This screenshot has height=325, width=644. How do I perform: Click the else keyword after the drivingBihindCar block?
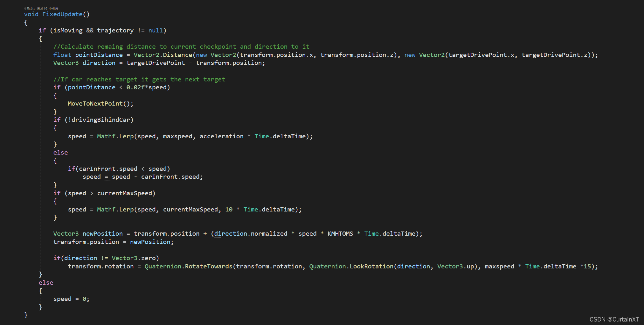click(60, 152)
